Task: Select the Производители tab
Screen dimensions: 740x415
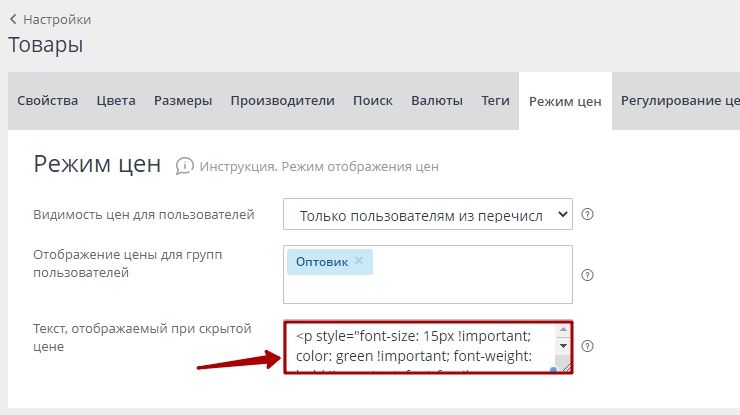Action: tap(282, 101)
